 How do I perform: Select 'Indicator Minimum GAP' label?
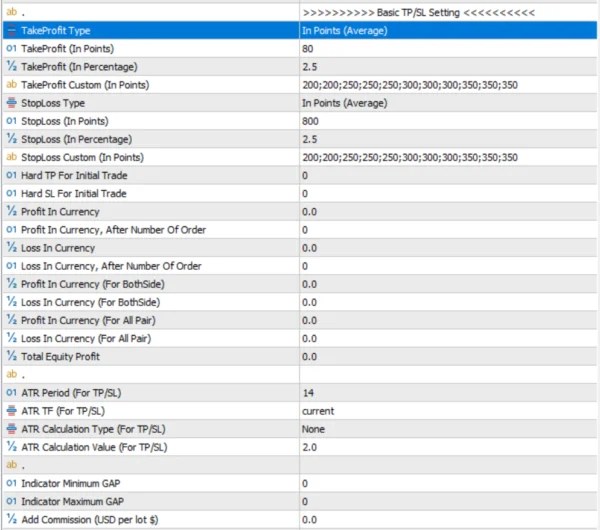71,483
